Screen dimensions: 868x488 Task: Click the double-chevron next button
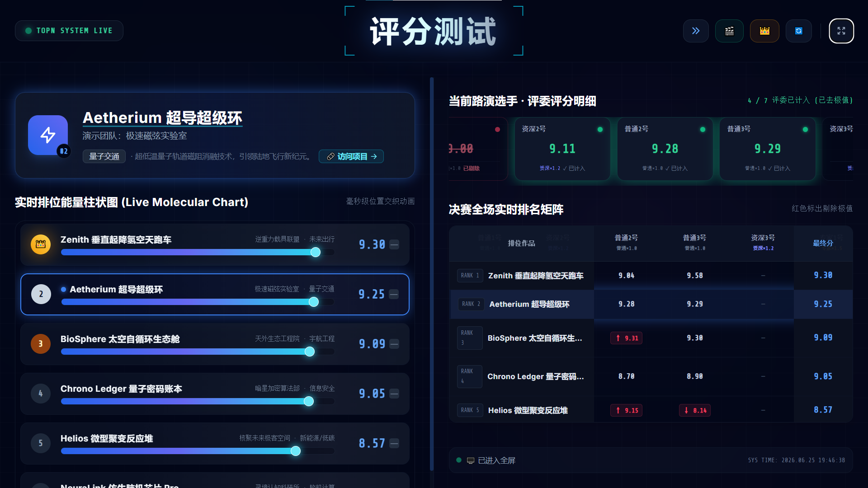[696, 31]
